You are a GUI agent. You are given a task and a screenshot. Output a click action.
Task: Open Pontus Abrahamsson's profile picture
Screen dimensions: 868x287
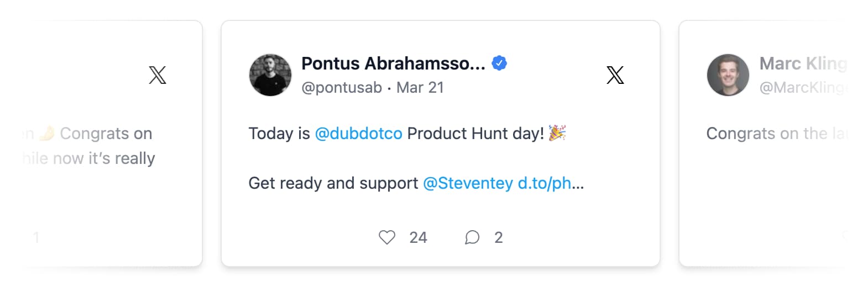tap(270, 75)
